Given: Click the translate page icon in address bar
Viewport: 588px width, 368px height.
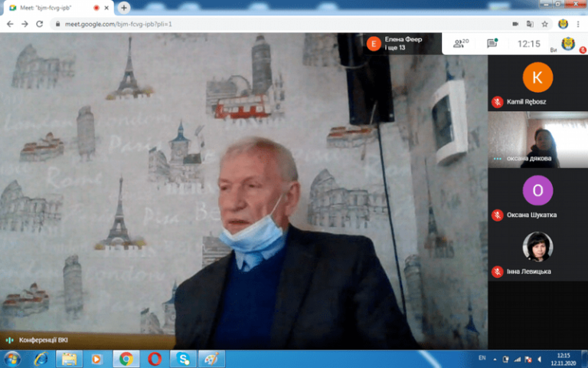Looking at the screenshot, I should 531,24.
